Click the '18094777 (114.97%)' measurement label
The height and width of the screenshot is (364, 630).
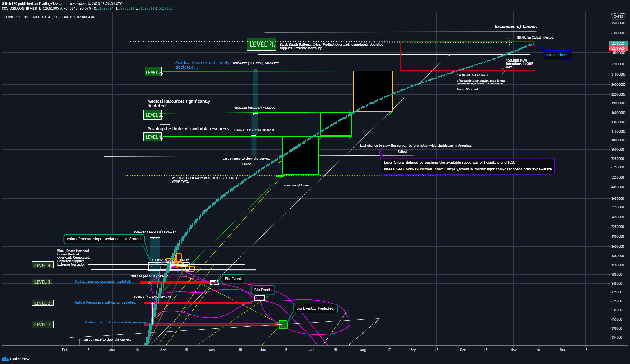(x=255, y=63)
